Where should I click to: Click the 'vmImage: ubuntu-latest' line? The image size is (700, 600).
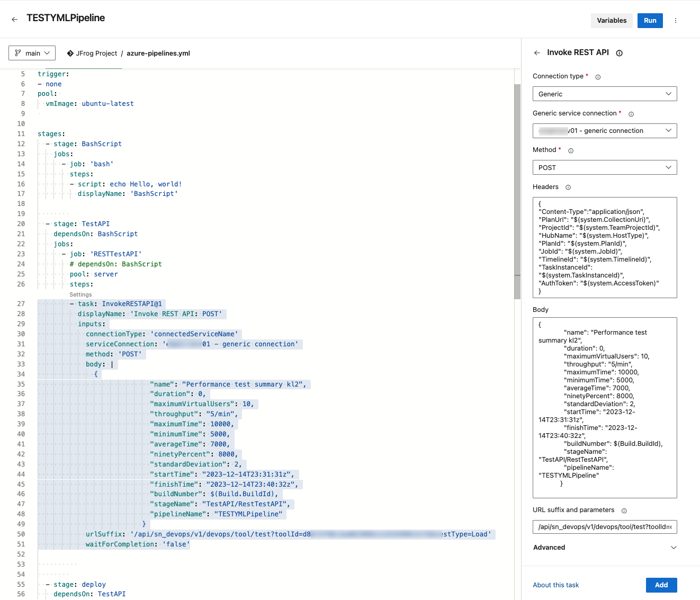click(89, 104)
